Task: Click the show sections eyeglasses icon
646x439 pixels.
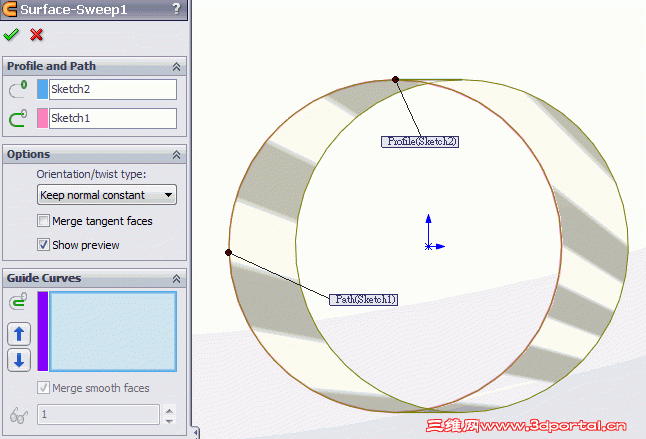Action: (x=19, y=415)
